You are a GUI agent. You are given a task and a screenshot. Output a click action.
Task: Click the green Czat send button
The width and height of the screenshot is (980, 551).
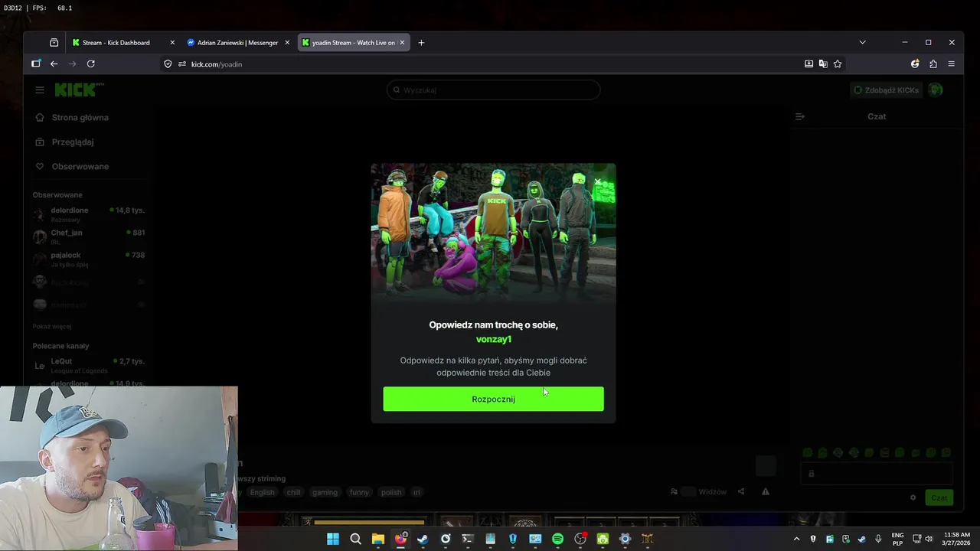(939, 497)
